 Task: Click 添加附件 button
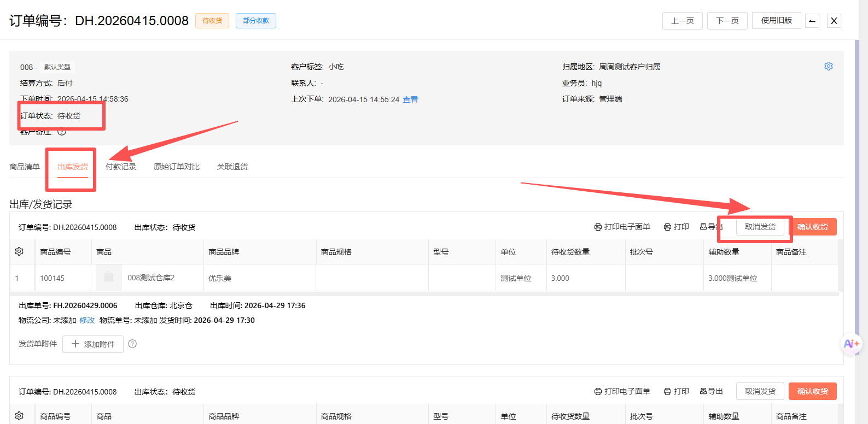click(93, 344)
